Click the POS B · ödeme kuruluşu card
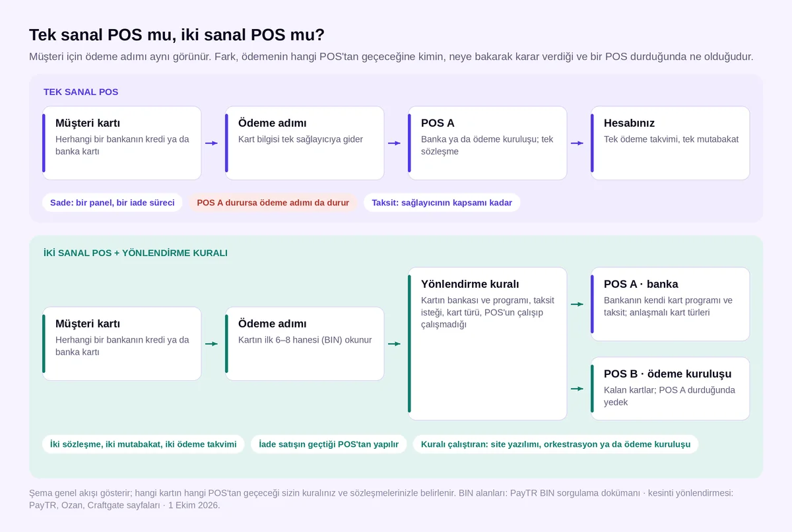Screen dimensions: 792x532 click(670, 389)
